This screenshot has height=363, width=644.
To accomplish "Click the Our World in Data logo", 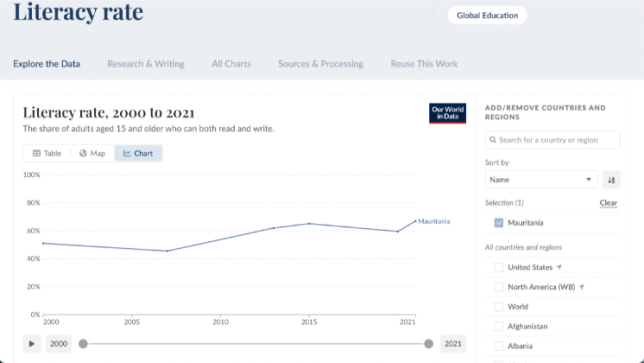I will [447, 113].
